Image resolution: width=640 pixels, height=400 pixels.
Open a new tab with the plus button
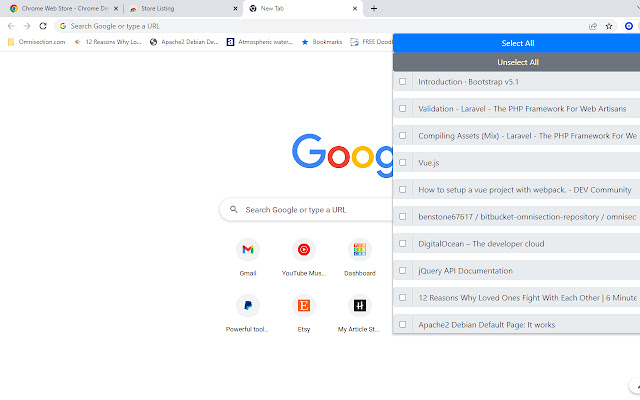pos(374,8)
